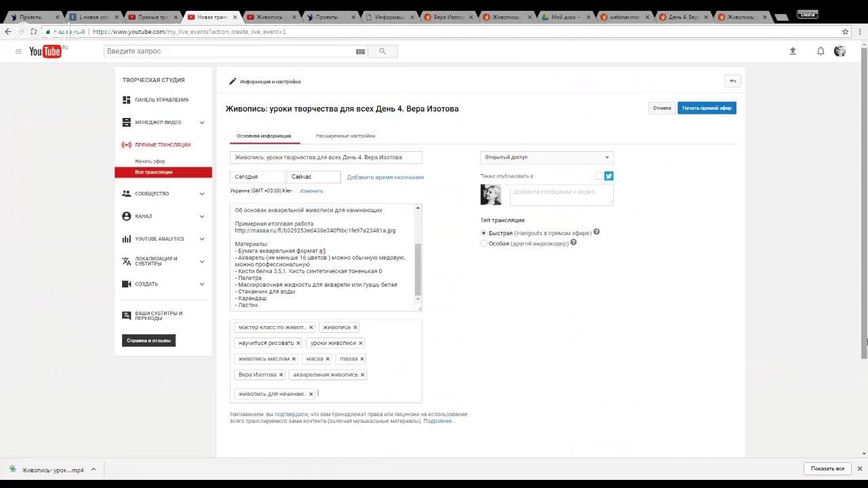Click the broadcast title input field

(x=326, y=157)
